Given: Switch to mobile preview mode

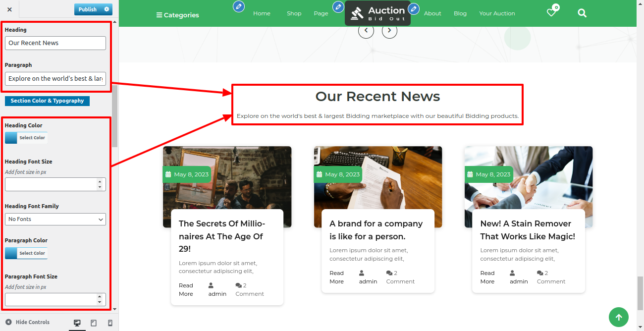Looking at the screenshot, I should [x=110, y=323].
